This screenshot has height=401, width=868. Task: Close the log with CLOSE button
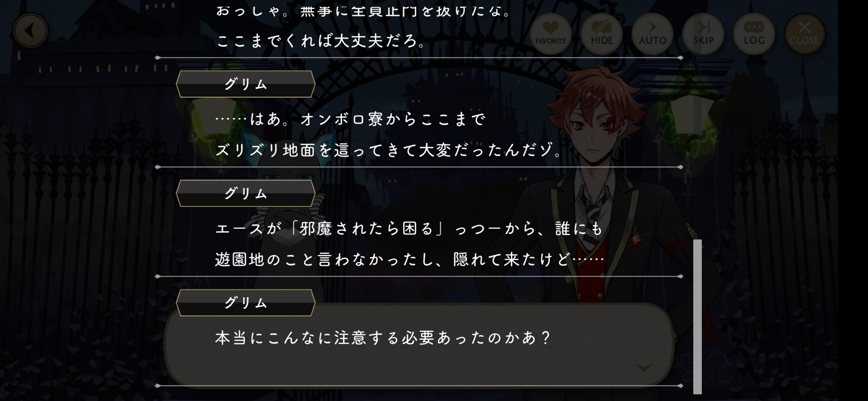coord(804,33)
